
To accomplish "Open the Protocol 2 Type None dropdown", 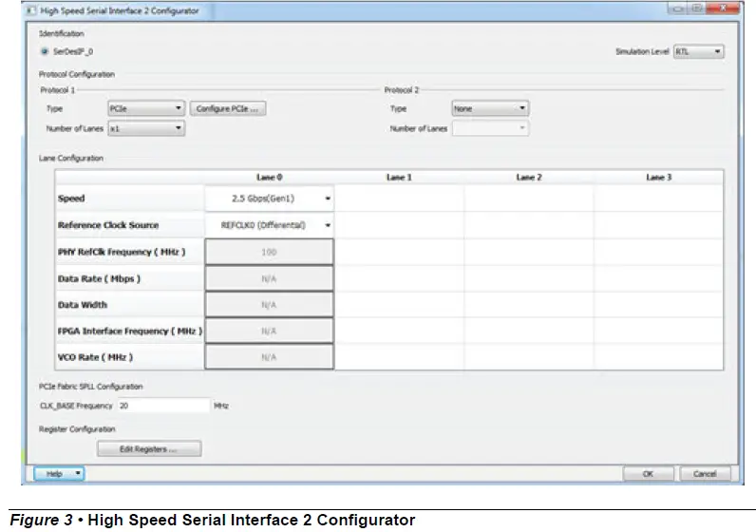I will 490,108.
